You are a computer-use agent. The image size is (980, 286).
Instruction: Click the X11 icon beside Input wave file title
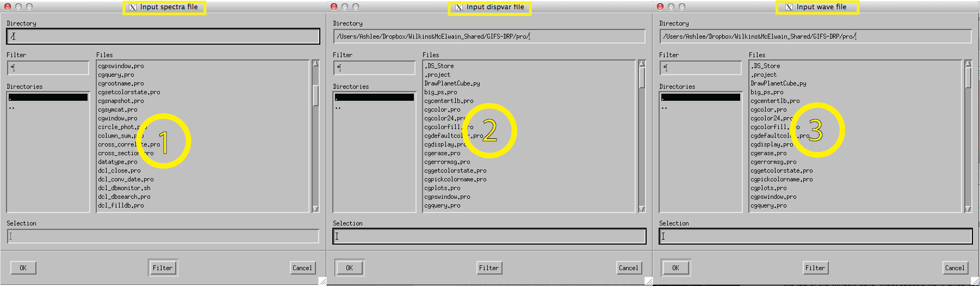pyautogui.click(x=789, y=7)
